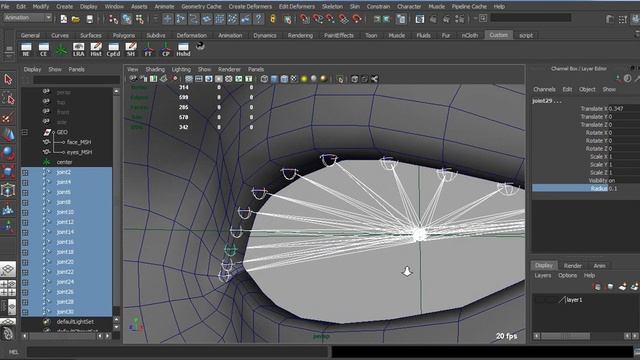Expand joint28 in the outliner

(25, 302)
